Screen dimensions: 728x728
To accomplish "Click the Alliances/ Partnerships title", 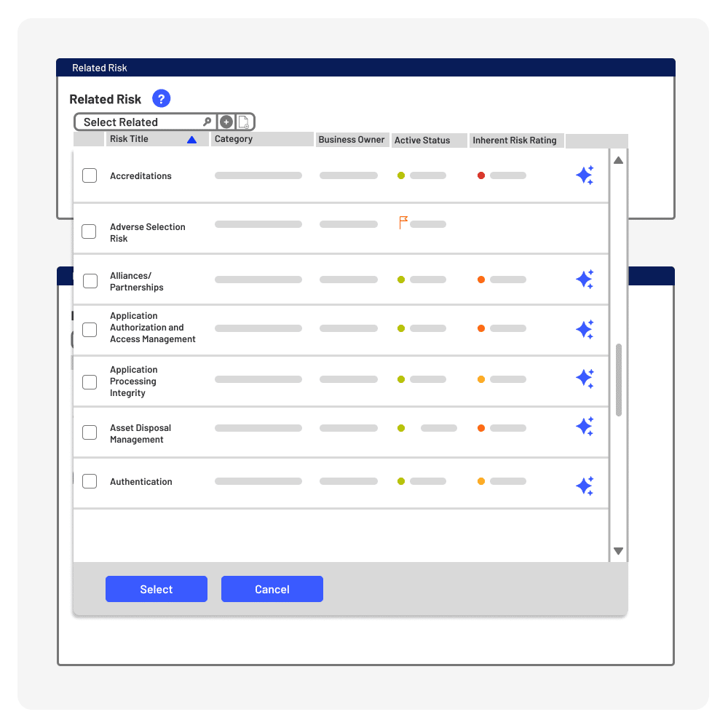I will [137, 281].
